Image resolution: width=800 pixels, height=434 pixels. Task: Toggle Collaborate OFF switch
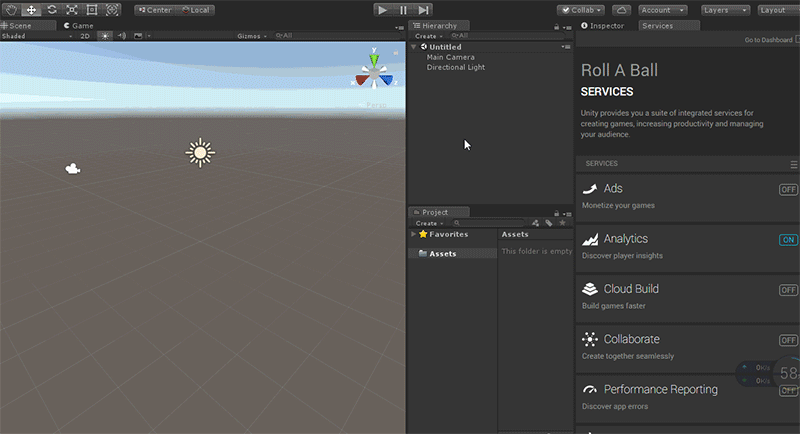(x=788, y=340)
